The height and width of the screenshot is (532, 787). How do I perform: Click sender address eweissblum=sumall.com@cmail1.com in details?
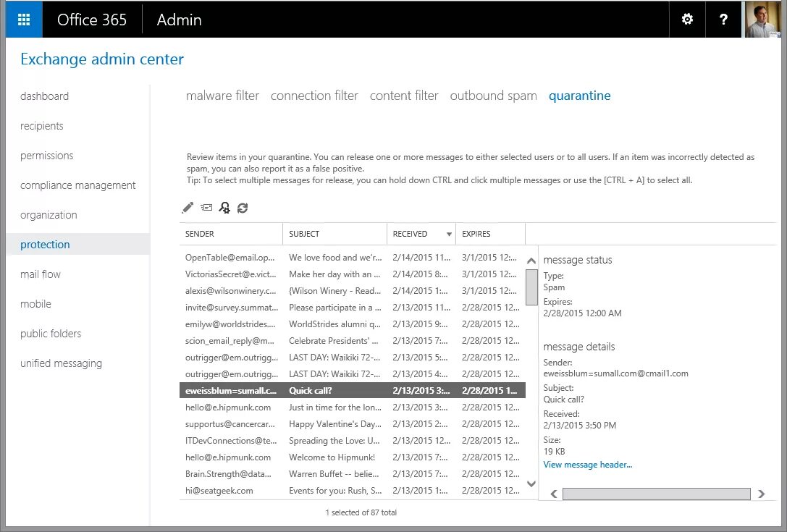click(x=615, y=373)
